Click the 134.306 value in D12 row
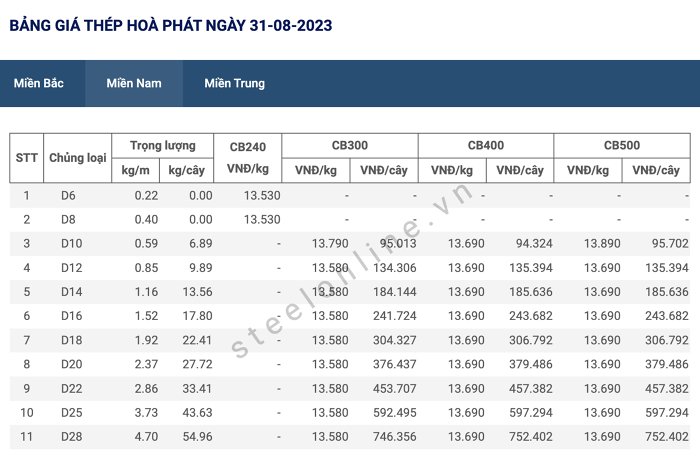700x460 pixels. pos(395,268)
